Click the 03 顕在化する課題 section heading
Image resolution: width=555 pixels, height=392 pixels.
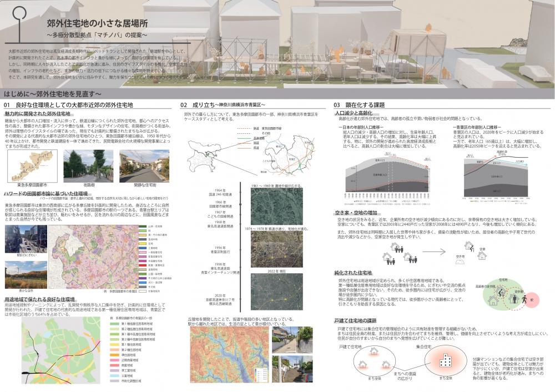click(359, 105)
